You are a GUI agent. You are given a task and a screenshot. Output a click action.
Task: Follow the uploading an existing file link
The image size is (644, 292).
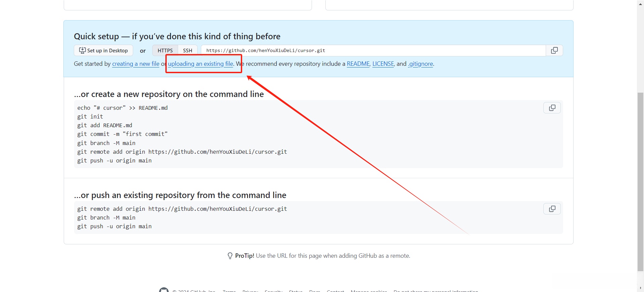[x=201, y=64]
